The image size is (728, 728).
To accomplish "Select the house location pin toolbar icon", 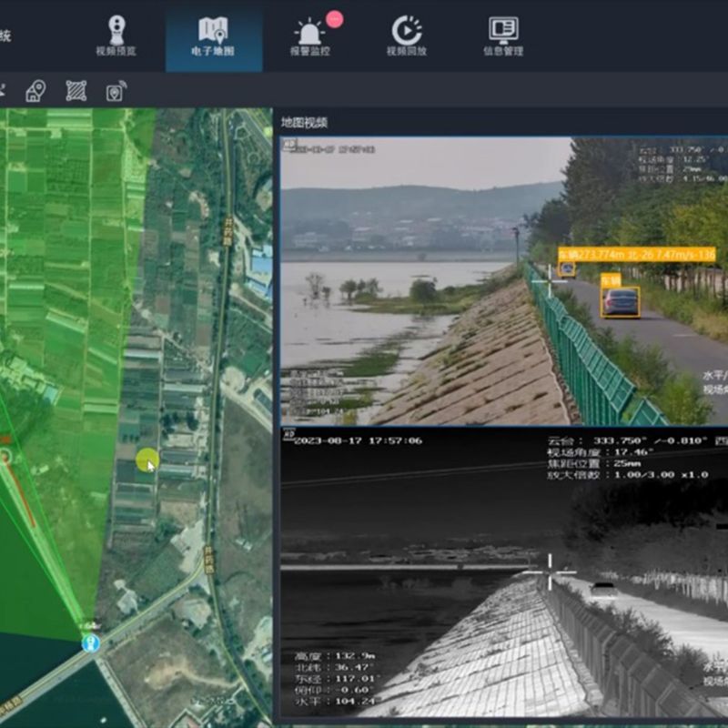I will click(x=35, y=90).
